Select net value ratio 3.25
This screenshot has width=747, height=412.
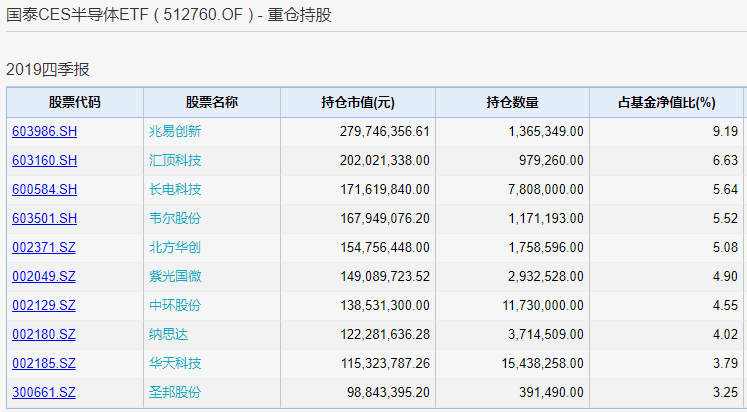click(x=725, y=393)
